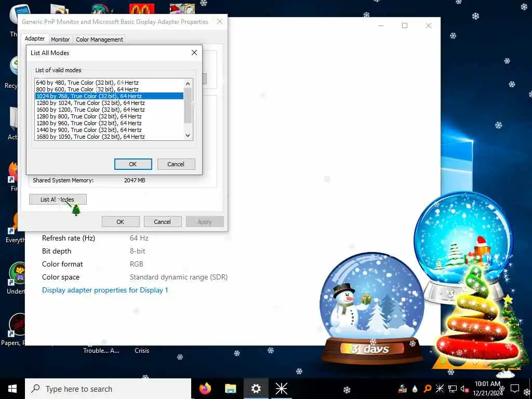The image size is (532, 399).
Task: Open File Explorer from the taskbar
Action: [x=230, y=389]
